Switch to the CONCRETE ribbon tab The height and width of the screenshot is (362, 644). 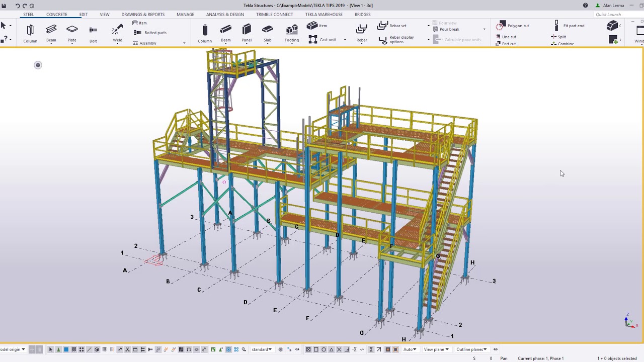pos(57,15)
